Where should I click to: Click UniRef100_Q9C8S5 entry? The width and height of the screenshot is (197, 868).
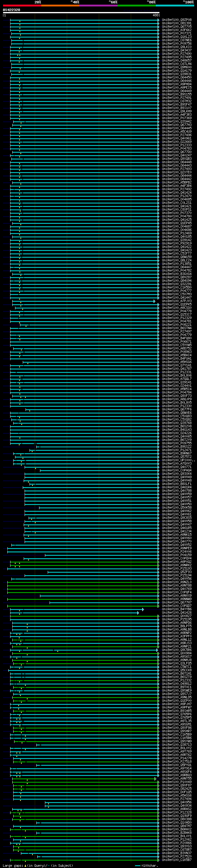coord(177,518)
